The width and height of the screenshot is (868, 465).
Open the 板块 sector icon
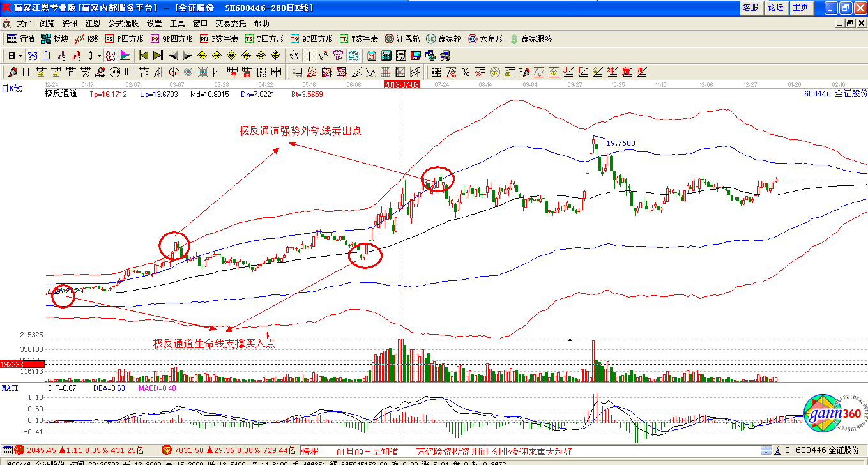click(x=55, y=39)
